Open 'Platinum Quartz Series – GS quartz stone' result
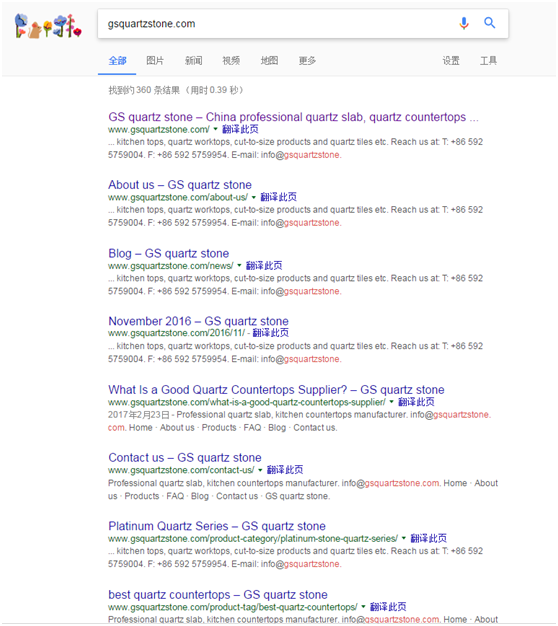The image size is (558, 626). [217, 526]
